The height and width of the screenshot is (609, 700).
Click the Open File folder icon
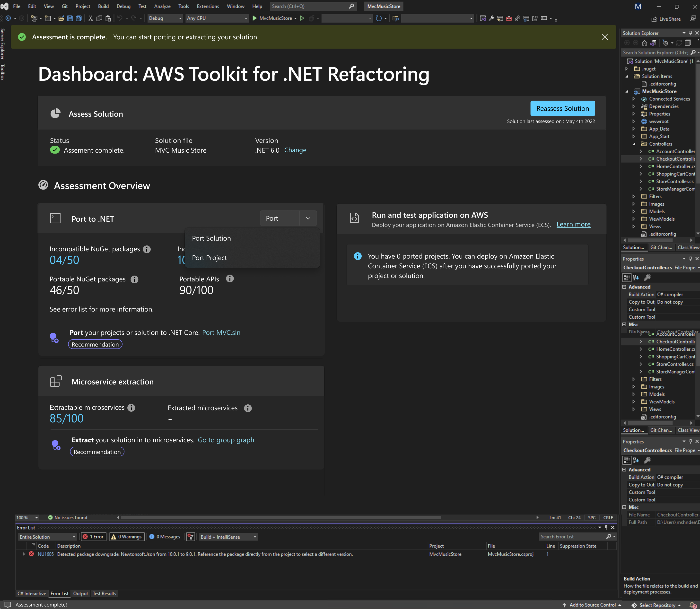point(61,18)
